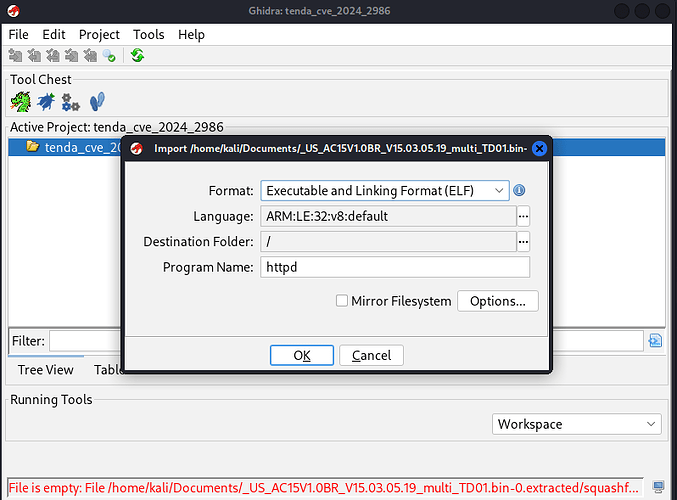Click the green refresh toolbar icon

(137, 55)
